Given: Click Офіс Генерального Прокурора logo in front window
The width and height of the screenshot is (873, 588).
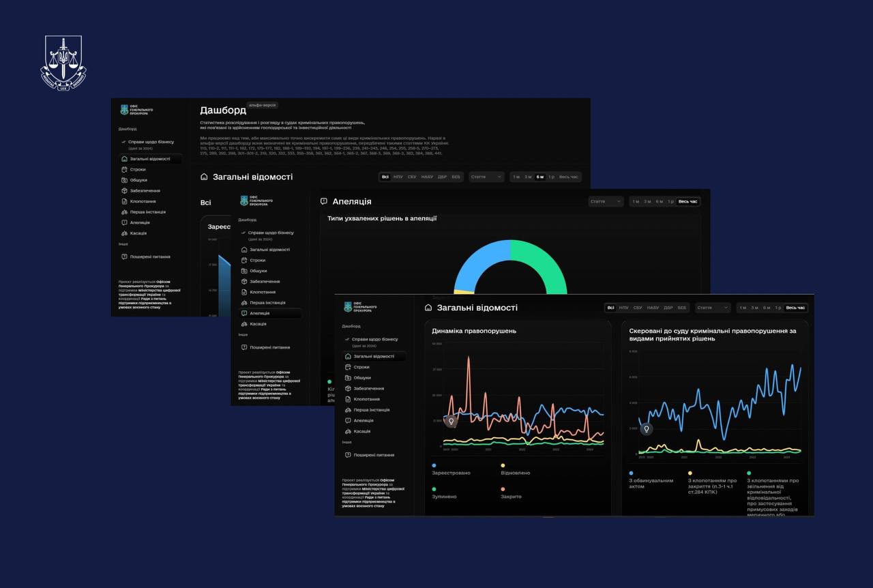Looking at the screenshot, I should pyautogui.click(x=360, y=308).
